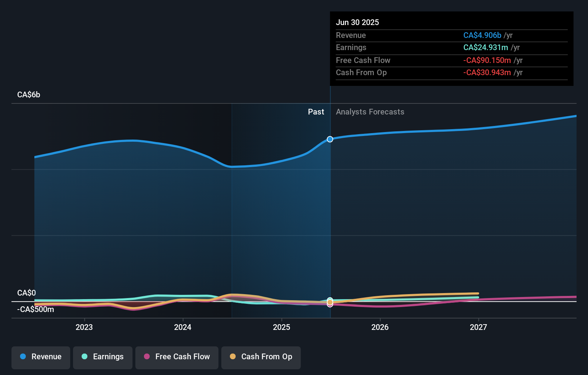Toggle the Revenue series visibility
Image resolution: width=588 pixels, height=375 pixels.
[x=40, y=357]
